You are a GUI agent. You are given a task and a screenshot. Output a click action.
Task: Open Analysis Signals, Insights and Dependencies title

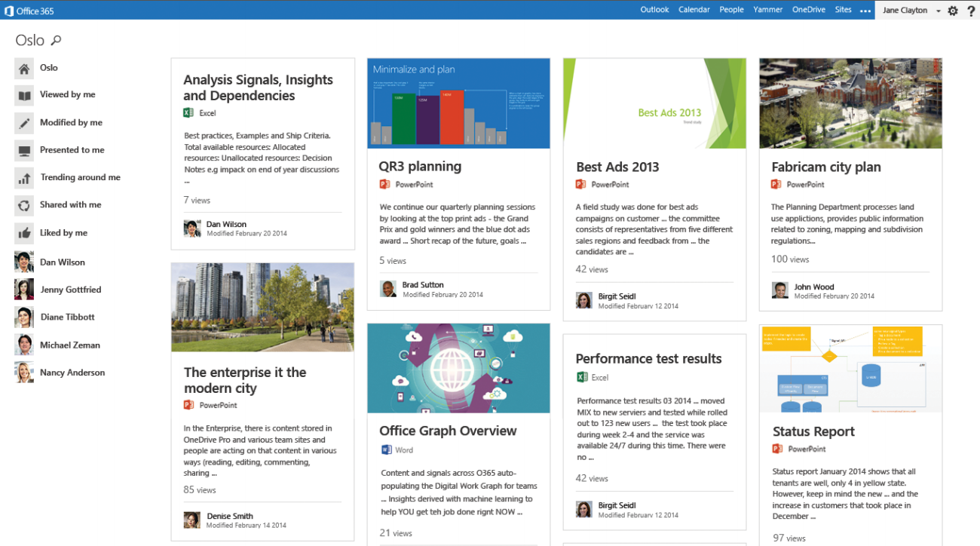pos(258,87)
